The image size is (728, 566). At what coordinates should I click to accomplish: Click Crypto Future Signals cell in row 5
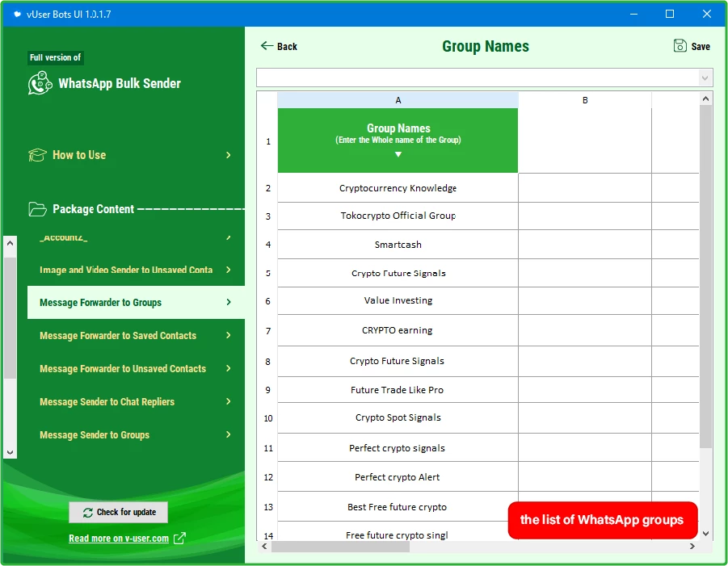click(398, 273)
